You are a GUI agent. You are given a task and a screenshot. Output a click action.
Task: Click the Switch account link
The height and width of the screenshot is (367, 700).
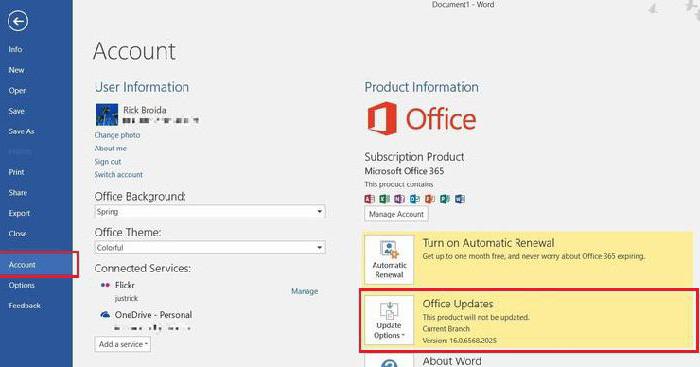(119, 175)
